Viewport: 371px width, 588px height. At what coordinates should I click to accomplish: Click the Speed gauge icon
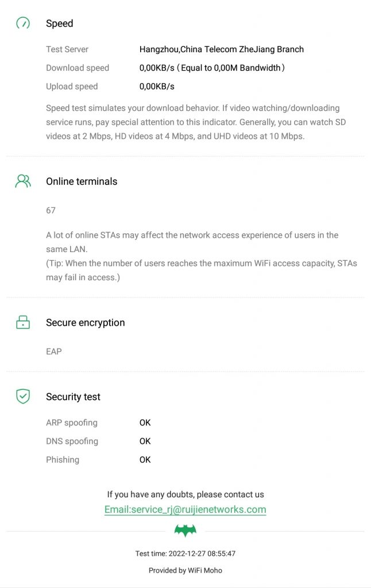(x=23, y=24)
